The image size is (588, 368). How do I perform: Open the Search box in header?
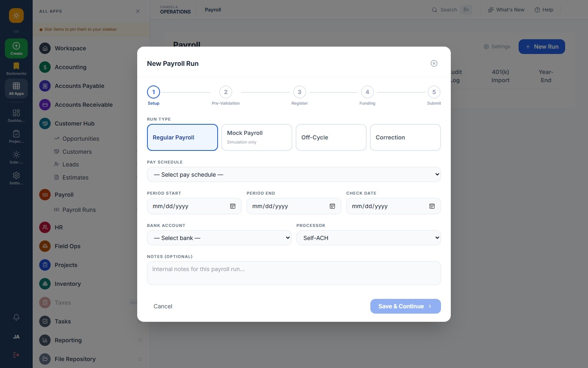(x=452, y=10)
